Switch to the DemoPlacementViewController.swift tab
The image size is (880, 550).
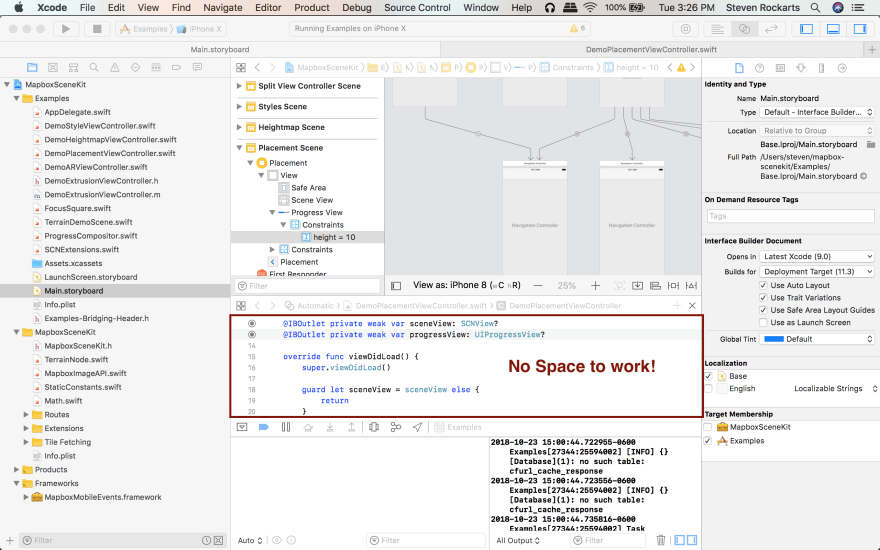[651, 49]
